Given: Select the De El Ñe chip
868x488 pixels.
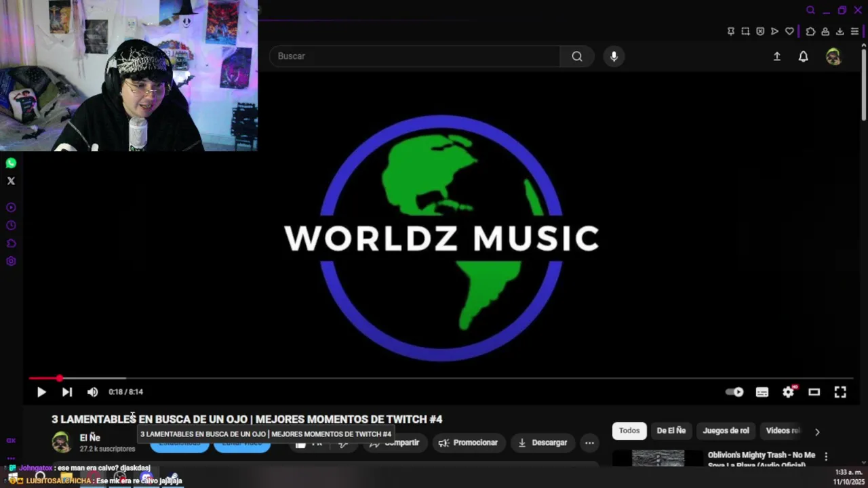Looking at the screenshot, I should click(671, 431).
